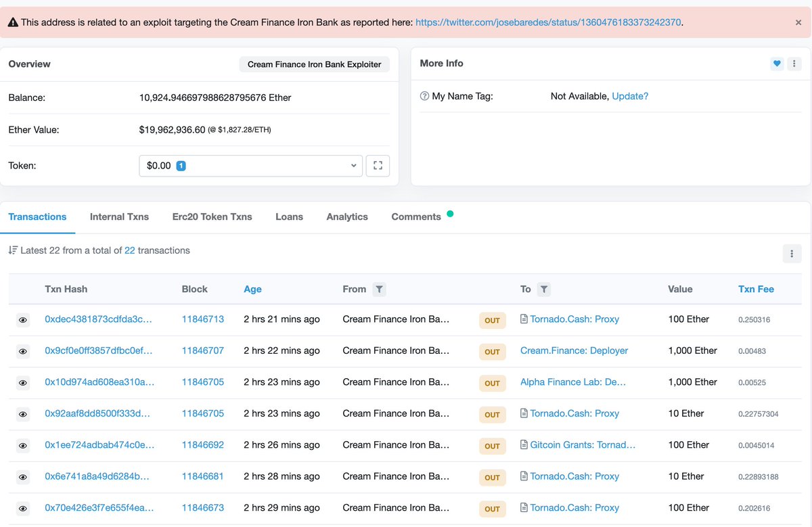The width and height of the screenshot is (812, 527).
Task: Preview transaction 0x92aaf8dd8500f333d with eye icon
Action: 23,414
